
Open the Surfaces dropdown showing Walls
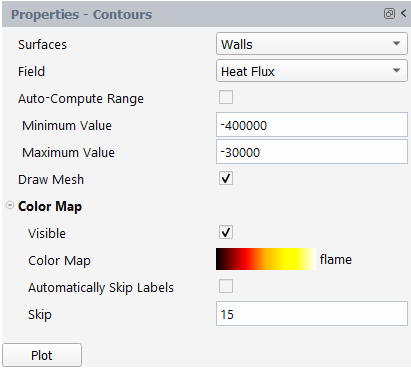click(312, 44)
